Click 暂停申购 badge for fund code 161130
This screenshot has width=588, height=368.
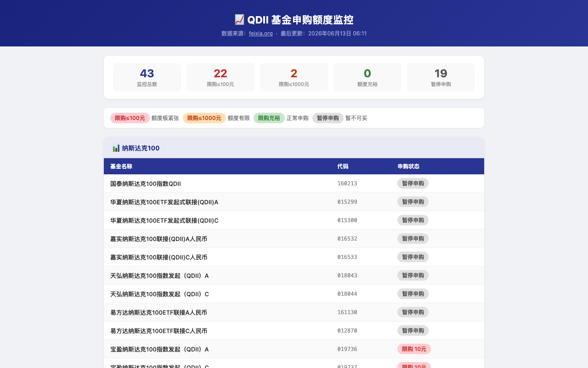(x=413, y=312)
